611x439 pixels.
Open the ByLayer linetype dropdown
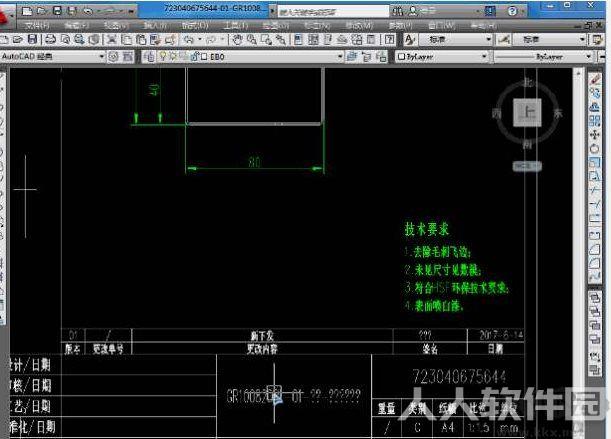[x=543, y=56]
